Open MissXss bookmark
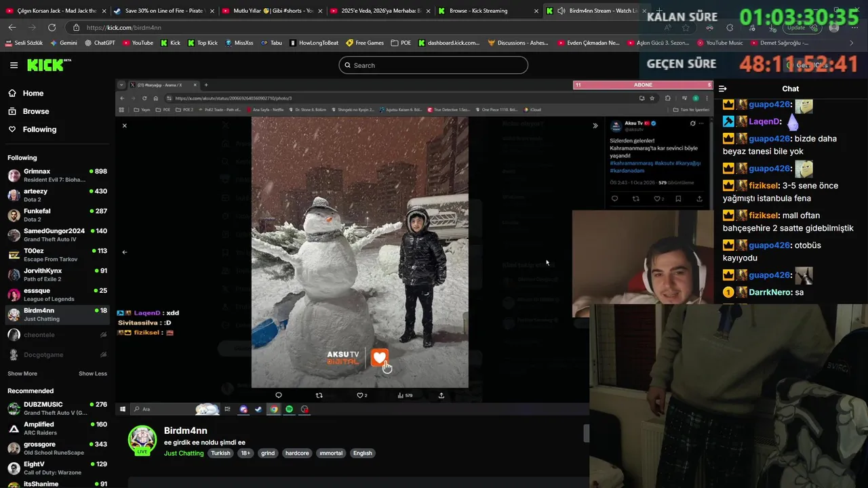This screenshot has width=868, height=488. (x=239, y=43)
